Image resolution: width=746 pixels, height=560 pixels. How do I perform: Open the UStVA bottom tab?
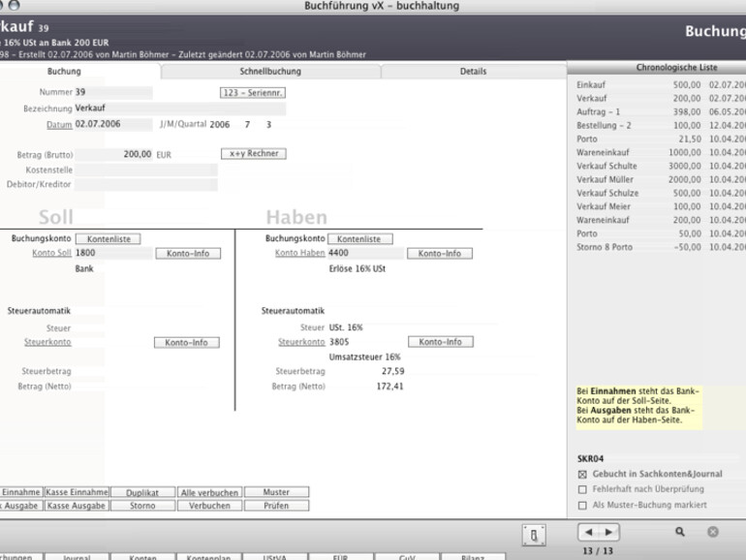[x=274, y=557]
